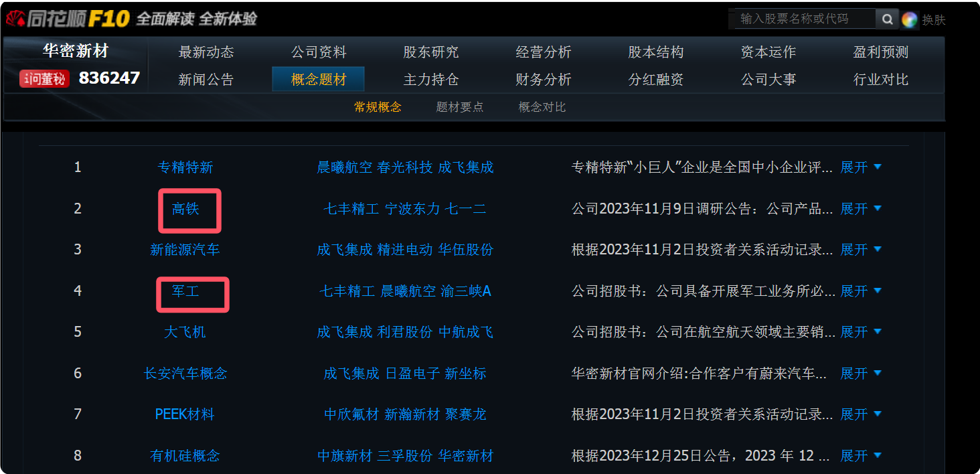The height and width of the screenshot is (474, 980).
Task: Expand the 专精特新 row description (展开)
Action: coord(861,167)
